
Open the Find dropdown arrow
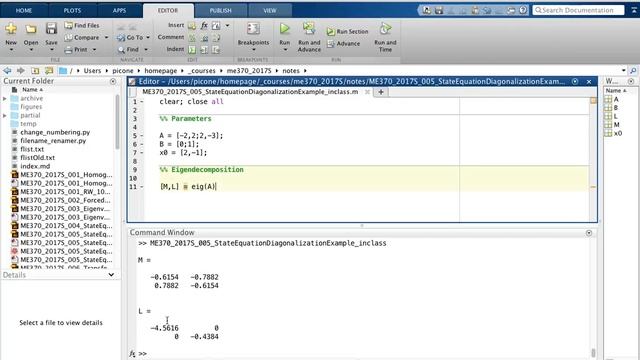[x=146, y=49]
